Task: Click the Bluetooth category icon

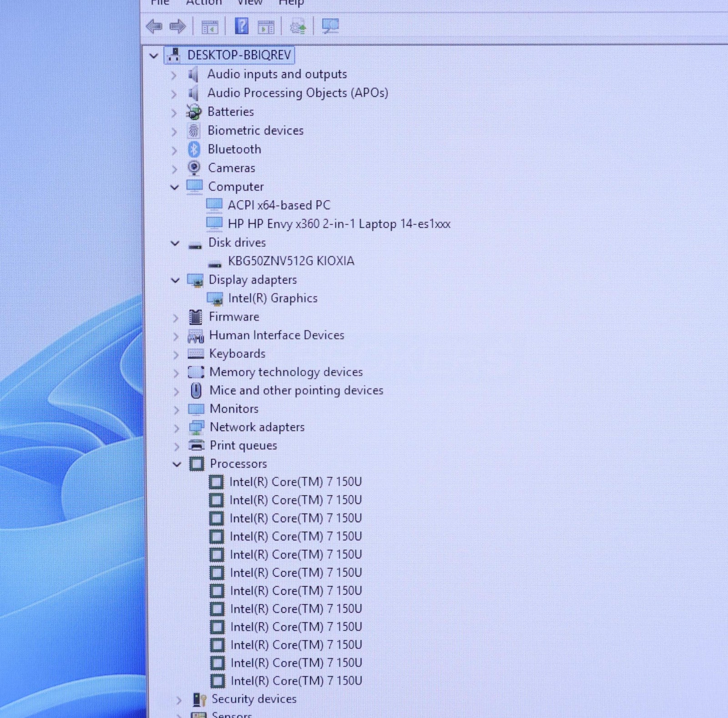Action: click(x=194, y=149)
